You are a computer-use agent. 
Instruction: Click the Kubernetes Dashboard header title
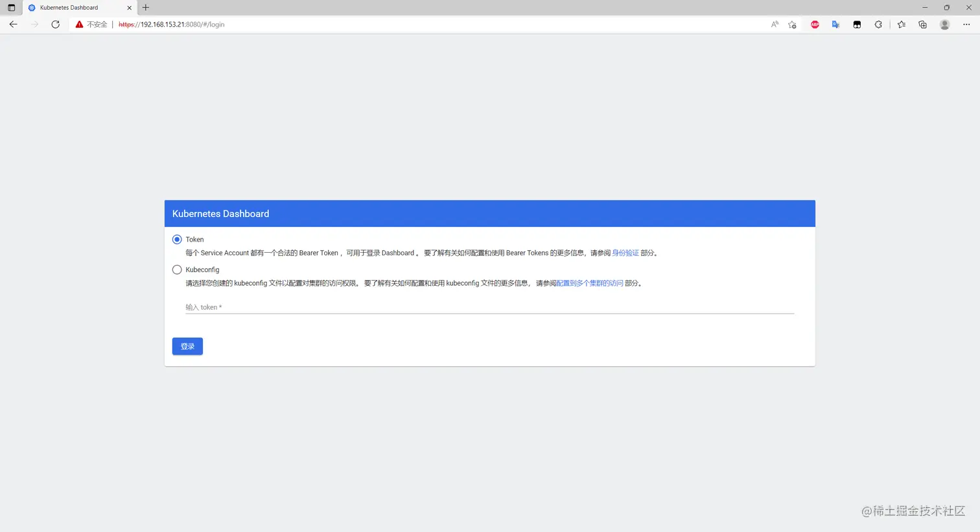[x=220, y=214]
